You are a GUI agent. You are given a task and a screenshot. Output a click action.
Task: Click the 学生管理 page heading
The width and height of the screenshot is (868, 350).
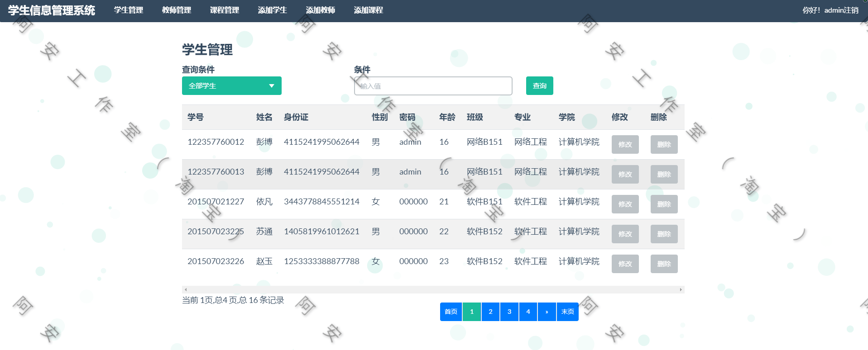tap(207, 50)
